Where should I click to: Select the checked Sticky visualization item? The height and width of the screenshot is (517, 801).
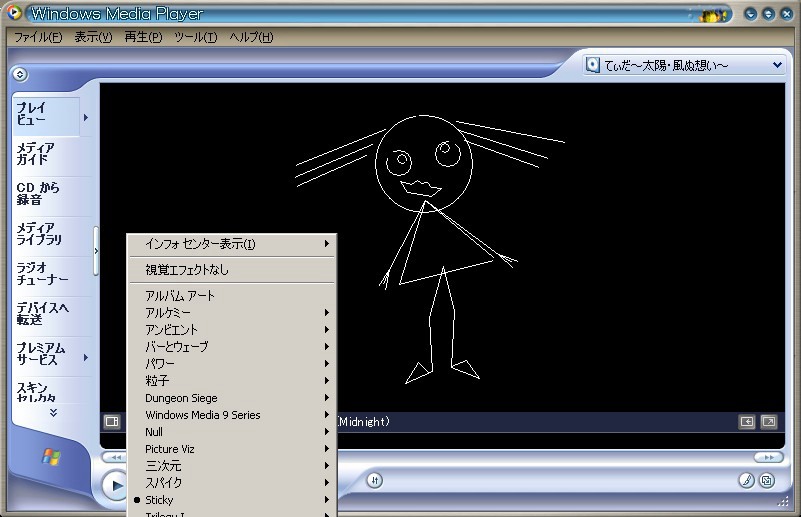tap(232, 500)
